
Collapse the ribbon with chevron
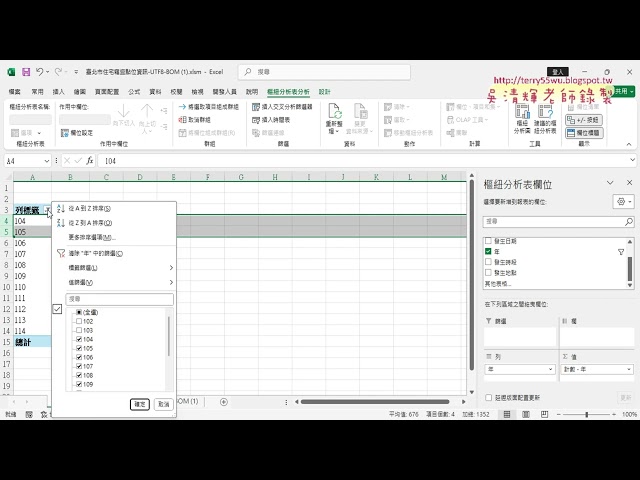click(629, 144)
